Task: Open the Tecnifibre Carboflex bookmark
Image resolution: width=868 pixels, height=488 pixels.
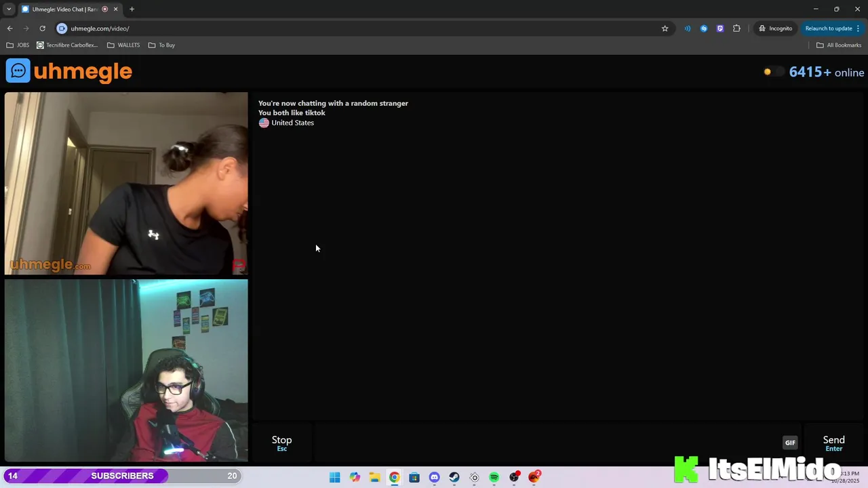Action: [x=67, y=45]
